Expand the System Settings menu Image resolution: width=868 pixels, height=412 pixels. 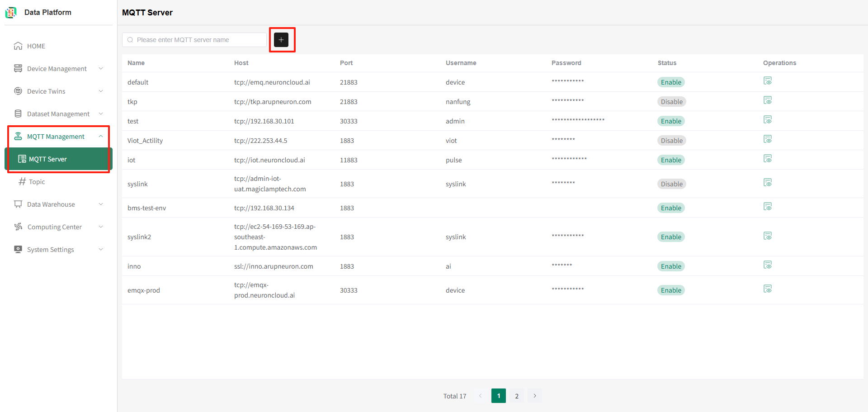tap(58, 250)
